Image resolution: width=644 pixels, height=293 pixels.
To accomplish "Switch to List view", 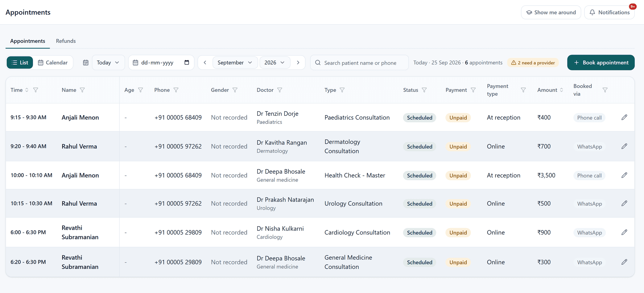I will tap(20, 63).
